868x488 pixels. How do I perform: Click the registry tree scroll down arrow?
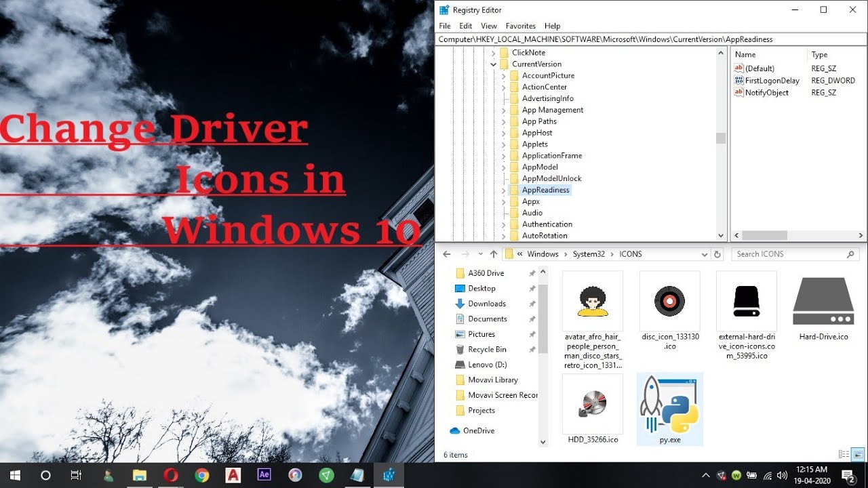tap(720, 236)
